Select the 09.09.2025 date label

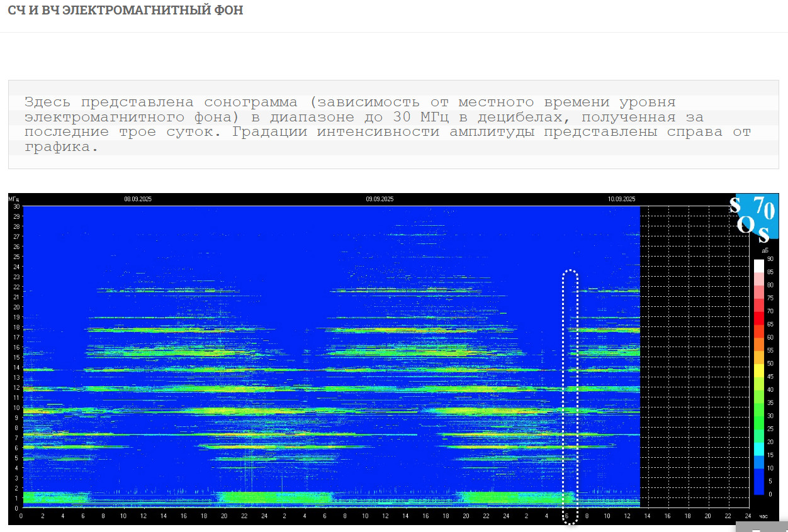point(380,199)
